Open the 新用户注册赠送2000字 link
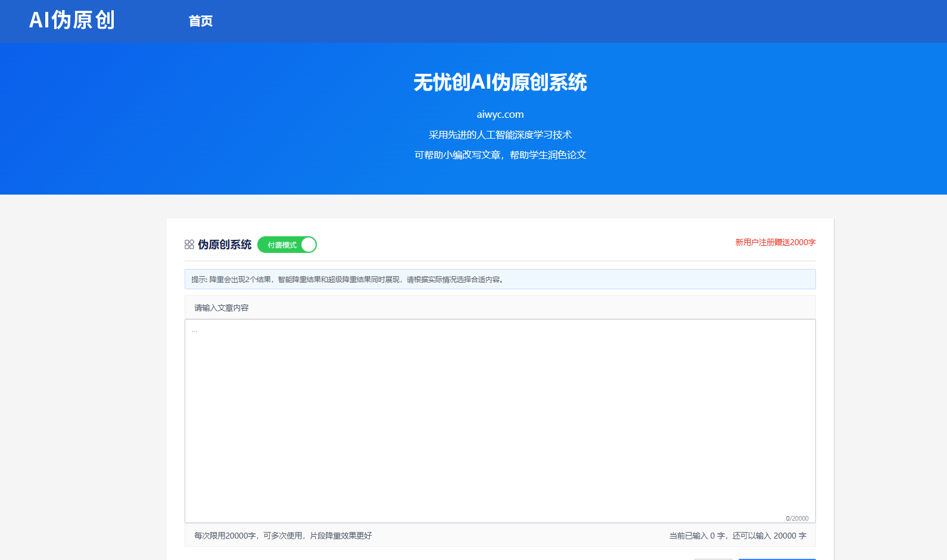Viewport: 947px width, 560px height. point(775,242)
